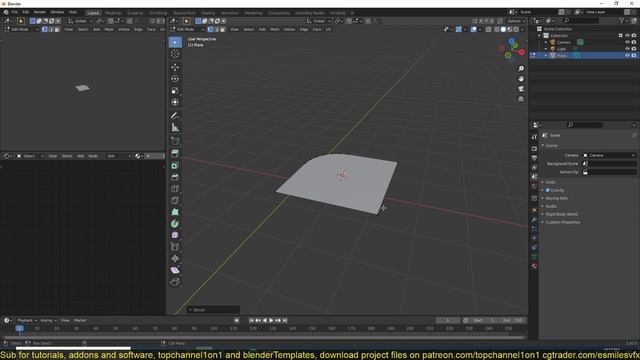This screenshot has height=360, width=640.
Task: Open the shading options dropdown arrow
Action: (x=522, y=29)
